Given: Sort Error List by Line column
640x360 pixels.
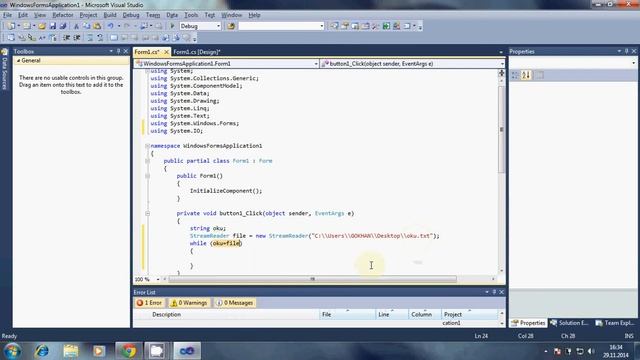Looking at the screenshot, I should pyautogui.click(x=392, y=314).
